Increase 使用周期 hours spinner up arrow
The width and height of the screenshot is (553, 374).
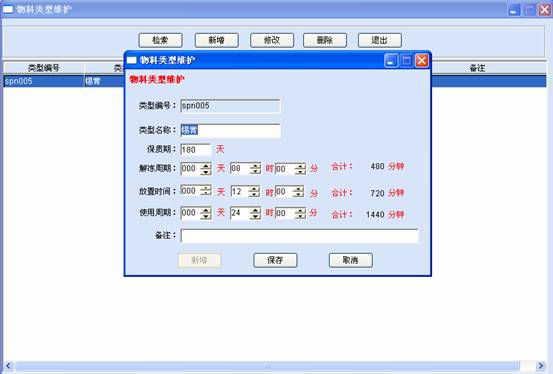255,210
